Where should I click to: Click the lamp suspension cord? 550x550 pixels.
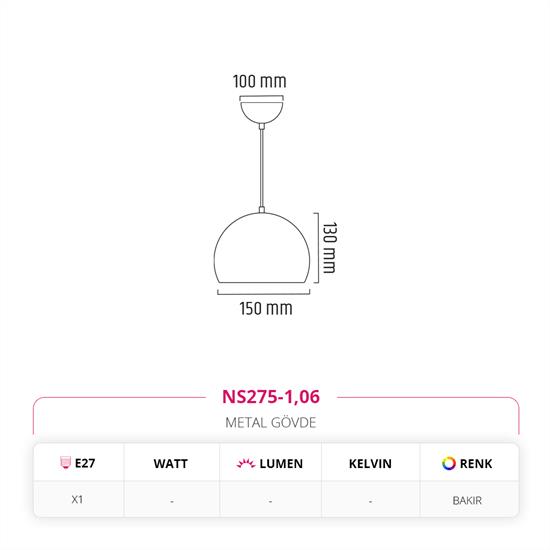coord(261,168)
